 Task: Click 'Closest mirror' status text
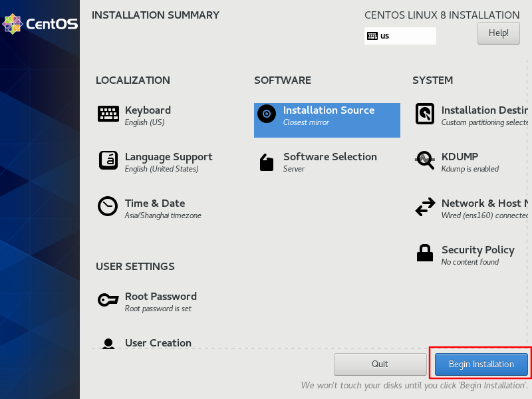306,122
